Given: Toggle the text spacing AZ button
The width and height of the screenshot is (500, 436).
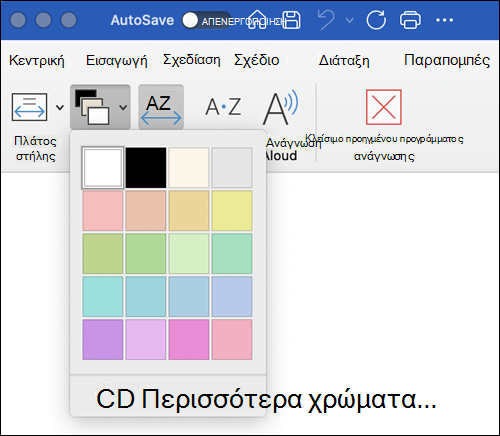Looking at the screenshot, I should pos(161,107).
